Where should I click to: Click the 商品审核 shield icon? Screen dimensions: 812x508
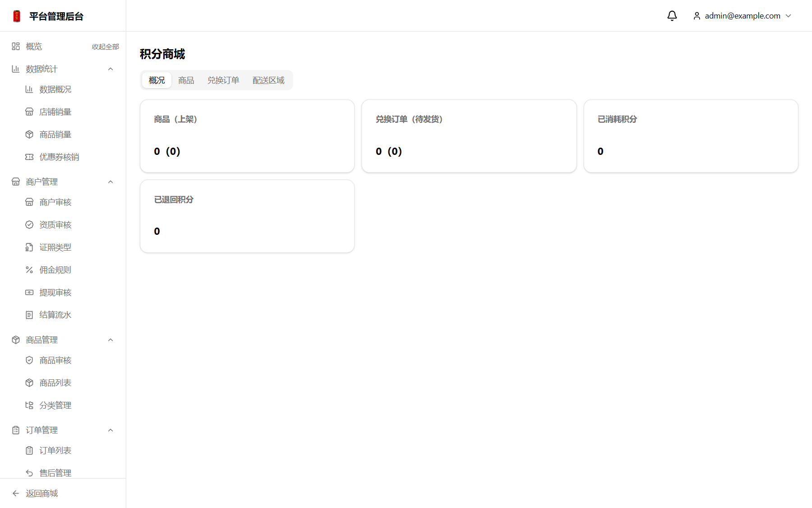coord(29,360)
